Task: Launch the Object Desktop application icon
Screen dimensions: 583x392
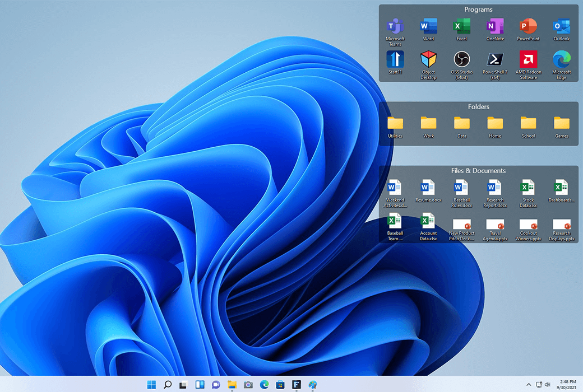Action: pyautogui.click(x=428, y=59)
